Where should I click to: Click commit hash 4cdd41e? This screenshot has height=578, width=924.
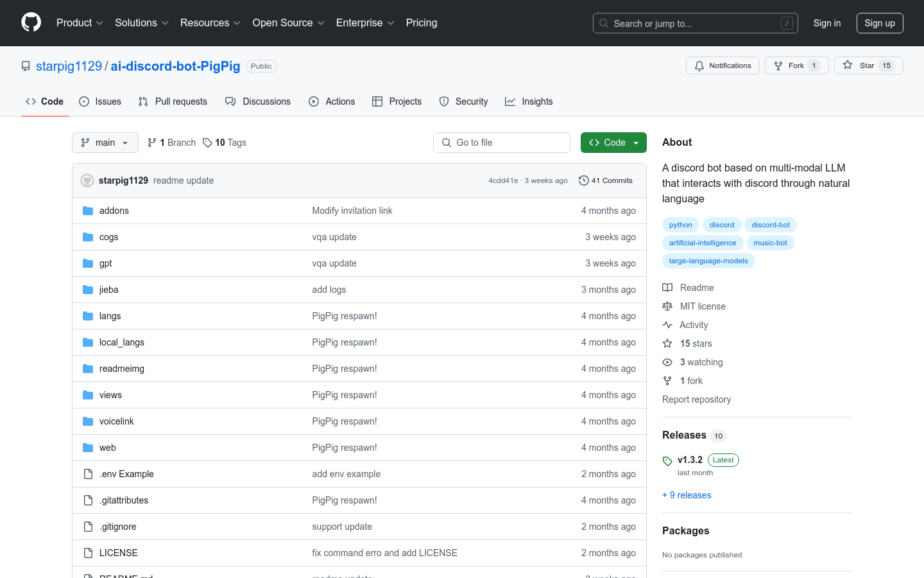(503, 180)
